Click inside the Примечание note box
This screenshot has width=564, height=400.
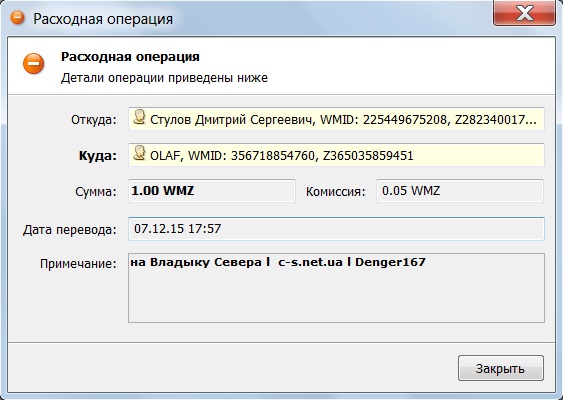click(x=336, y=288)
